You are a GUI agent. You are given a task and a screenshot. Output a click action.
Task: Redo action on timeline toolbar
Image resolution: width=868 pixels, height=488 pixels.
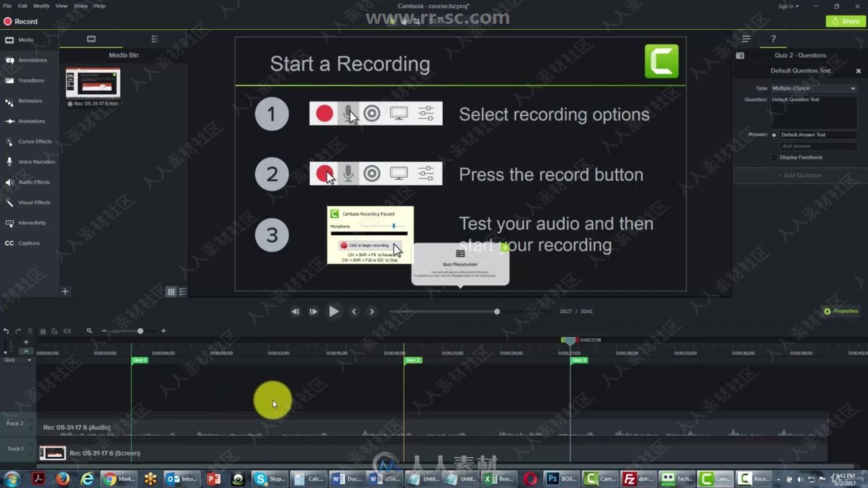tap(18, 331)
